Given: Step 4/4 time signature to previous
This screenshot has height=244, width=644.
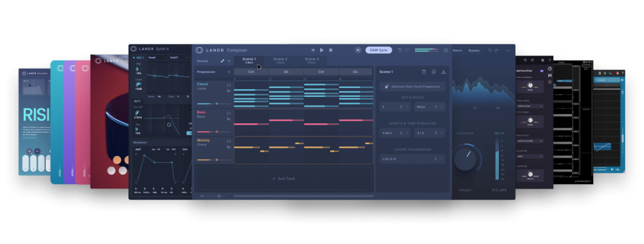Looking at the screenshot, I should pos(436,133).
